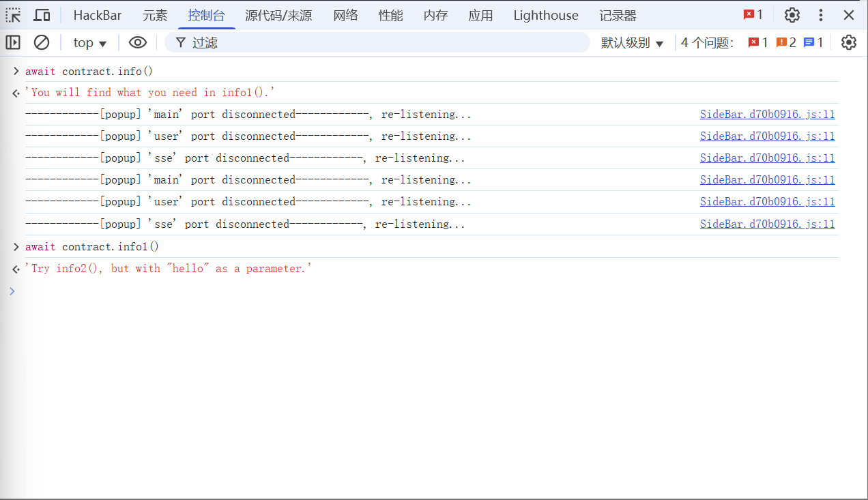868x500 pixels.
Task: Switch to the 网络 tab
Action: 345,15
